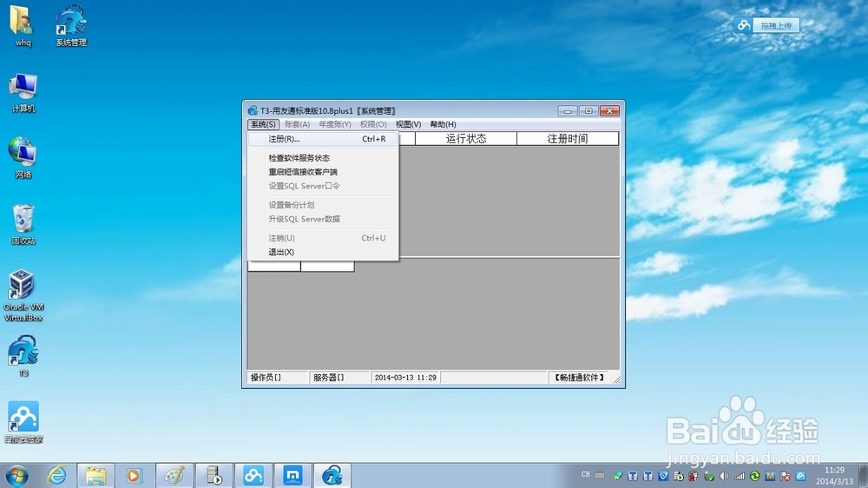Click the green pen tray icon
Screen dimensions: 868x488
click(x=618, y=476)
